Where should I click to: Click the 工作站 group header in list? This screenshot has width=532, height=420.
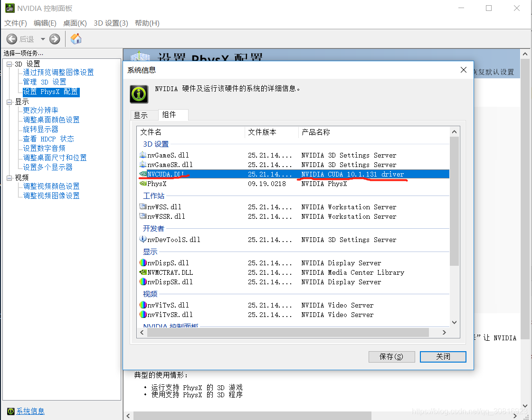click(154, 196)
